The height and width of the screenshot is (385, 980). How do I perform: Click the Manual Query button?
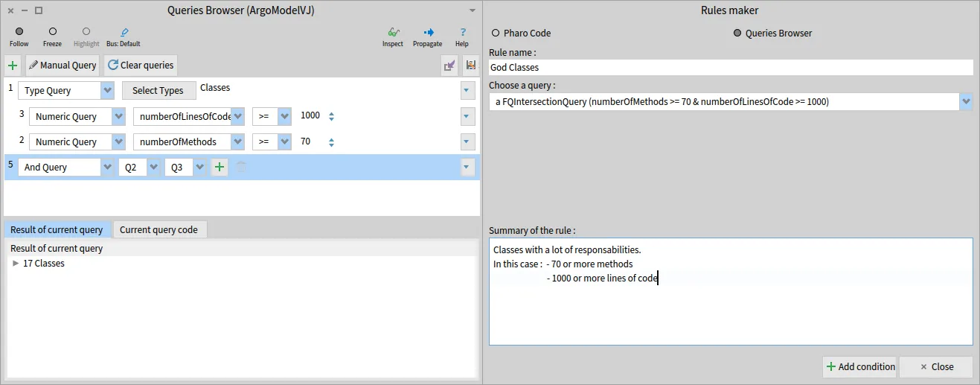tap(63, 66)
